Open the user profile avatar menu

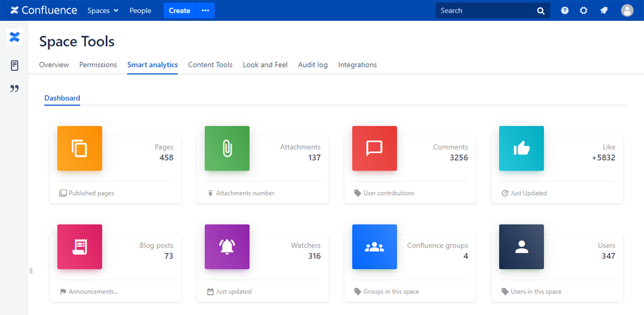pyautogui.click(x=627, y=10)
